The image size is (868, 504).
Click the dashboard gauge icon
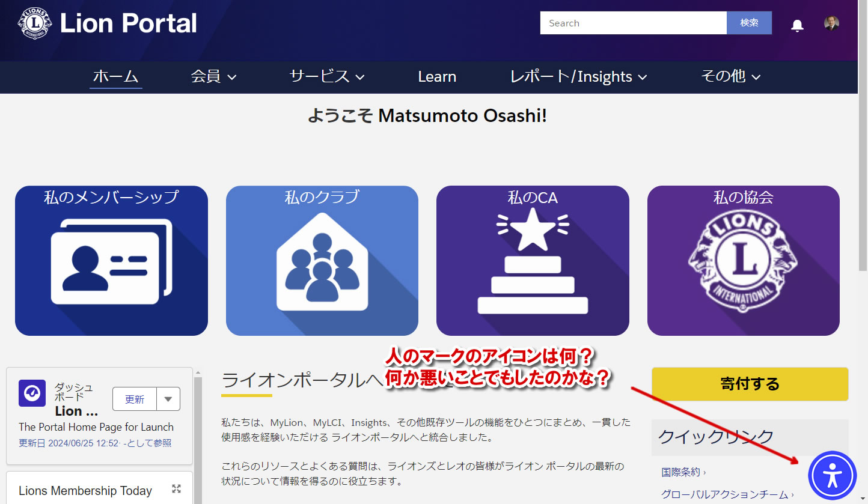coord(31,393)
